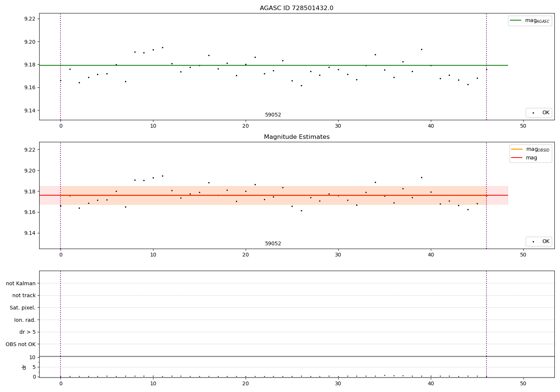
Task: Click the x-axis tick '50' in bottom plot
Action: [x=523, y=384]
